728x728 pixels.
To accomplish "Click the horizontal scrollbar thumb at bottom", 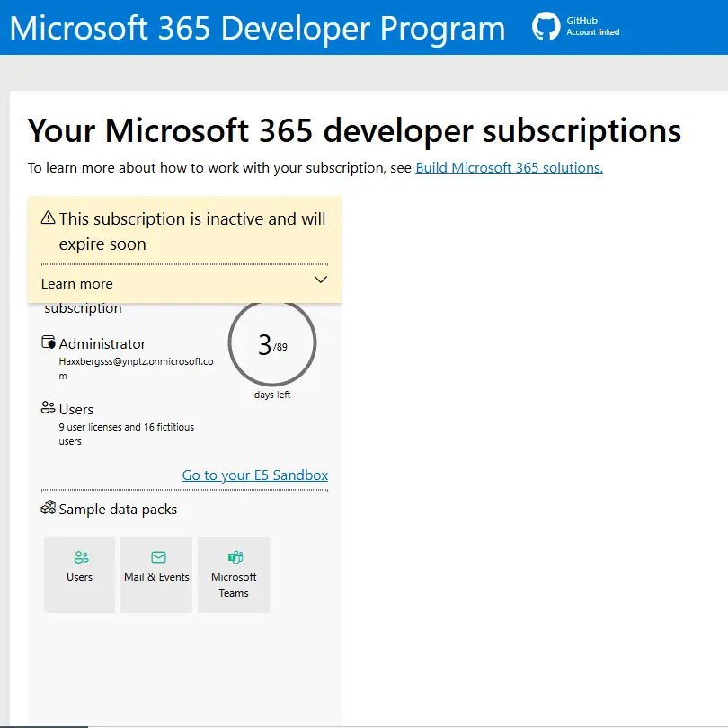I will click(x=44, y=726).
